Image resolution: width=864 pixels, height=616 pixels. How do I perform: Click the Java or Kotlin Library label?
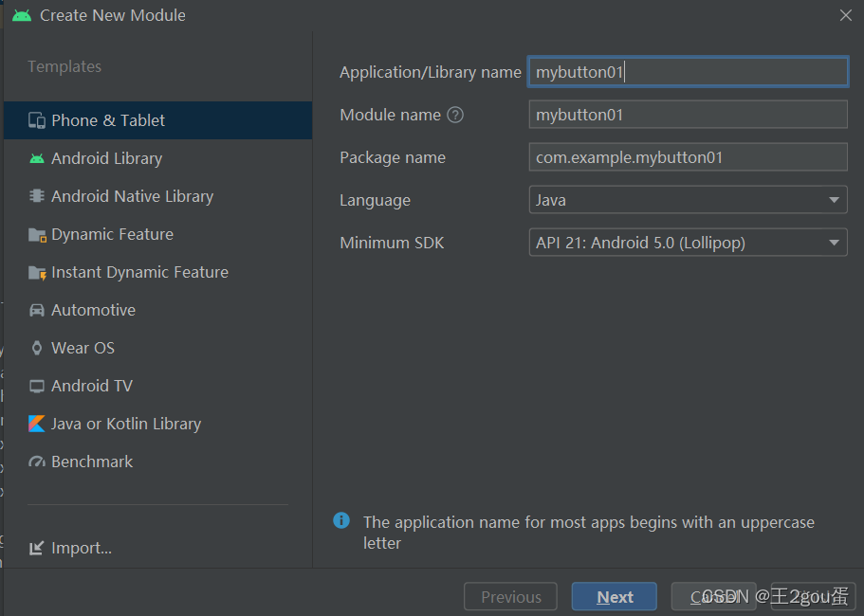pyautogui.click(x=126, y=424)
